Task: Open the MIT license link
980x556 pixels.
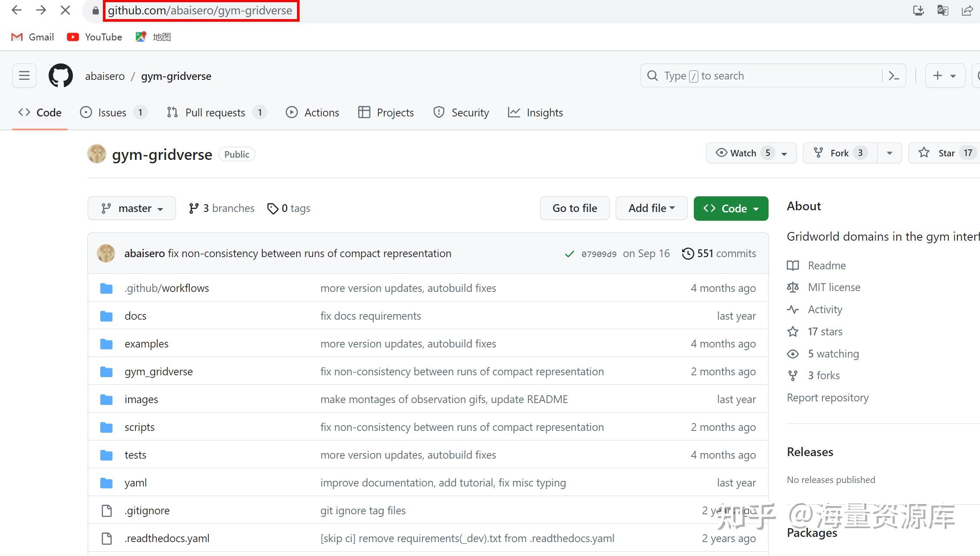Action: click(834, 287)
